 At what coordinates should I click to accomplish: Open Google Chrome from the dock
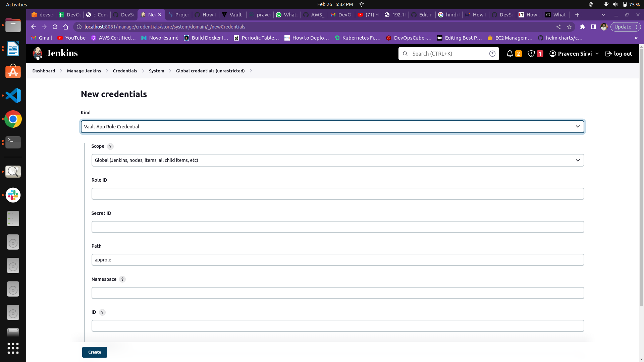pyautogui.click(x=13, y=119)
